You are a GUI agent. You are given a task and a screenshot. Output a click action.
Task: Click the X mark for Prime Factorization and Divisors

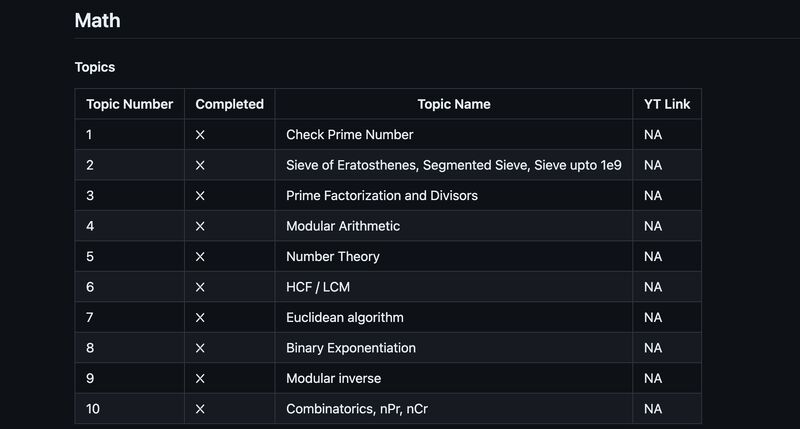[200, 196]
